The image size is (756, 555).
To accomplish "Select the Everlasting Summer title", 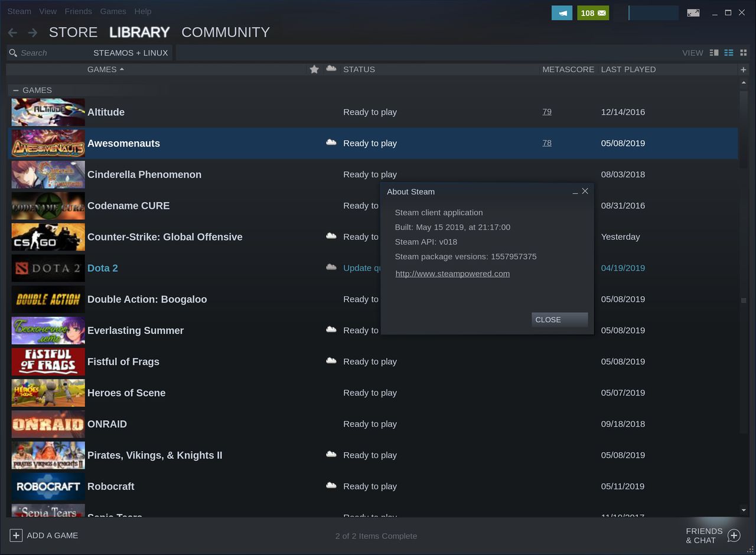I will (x=135, y=330).
